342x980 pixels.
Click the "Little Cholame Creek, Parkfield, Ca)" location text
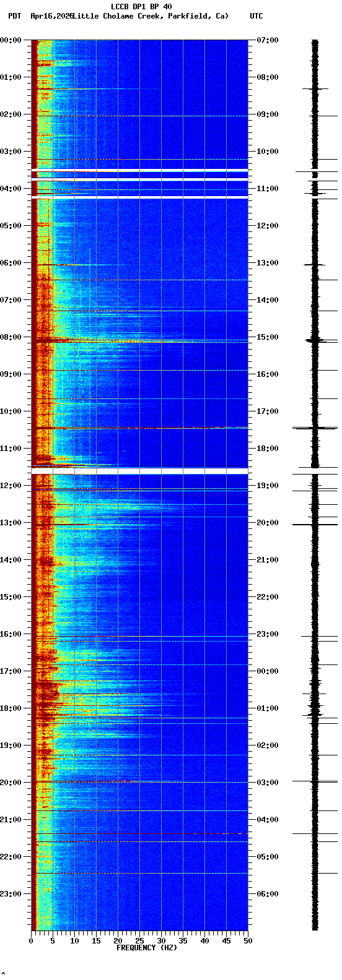point(150,16)
